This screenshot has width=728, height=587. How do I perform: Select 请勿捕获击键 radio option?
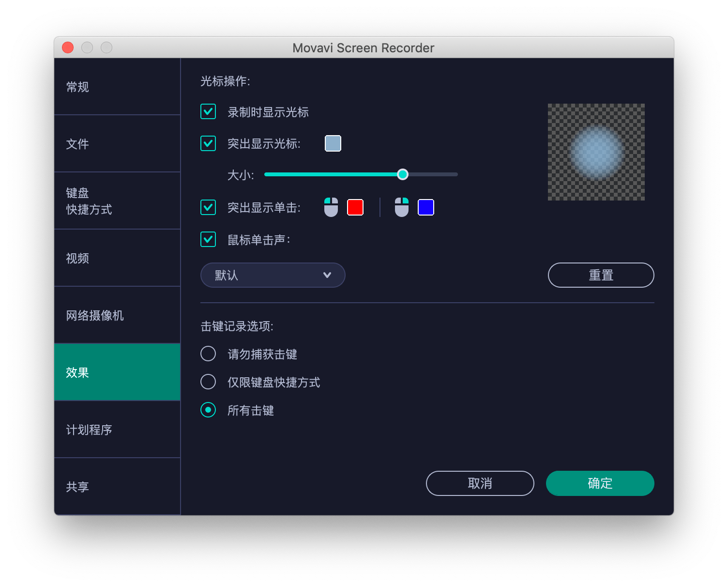tap(208, 354)
